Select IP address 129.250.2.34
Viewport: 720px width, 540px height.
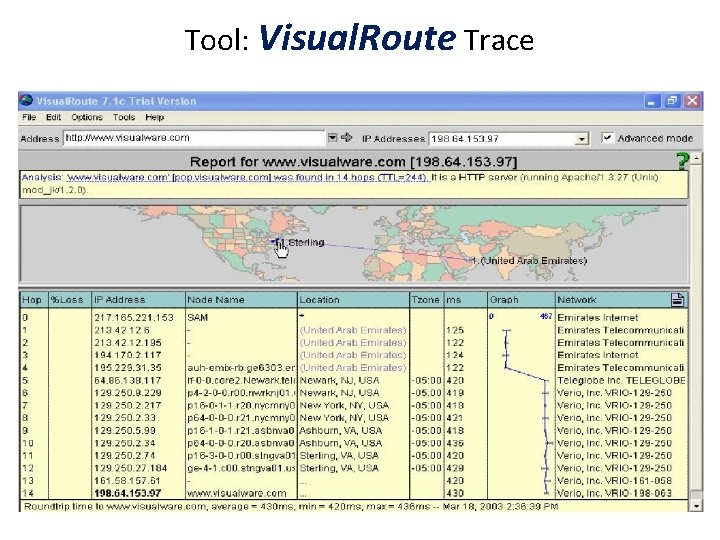[x=124, y=443]
